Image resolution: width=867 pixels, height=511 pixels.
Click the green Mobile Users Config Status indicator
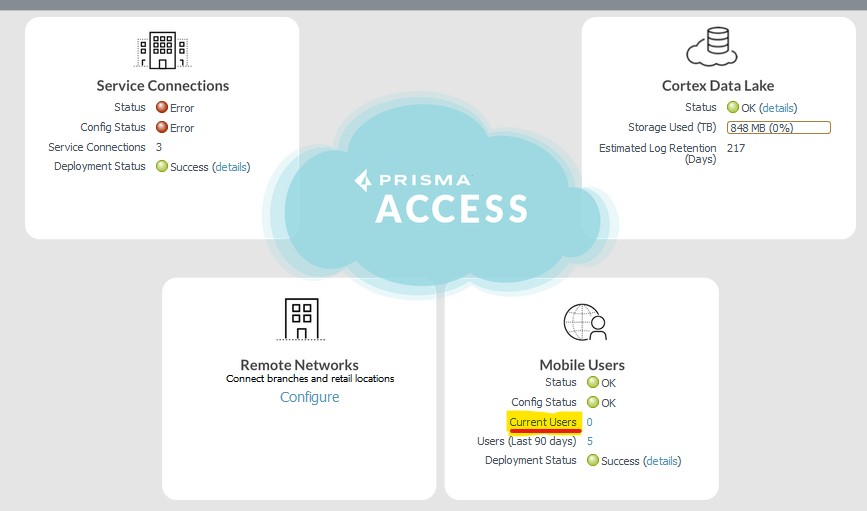pyautogui.click(x=593, y=403)
